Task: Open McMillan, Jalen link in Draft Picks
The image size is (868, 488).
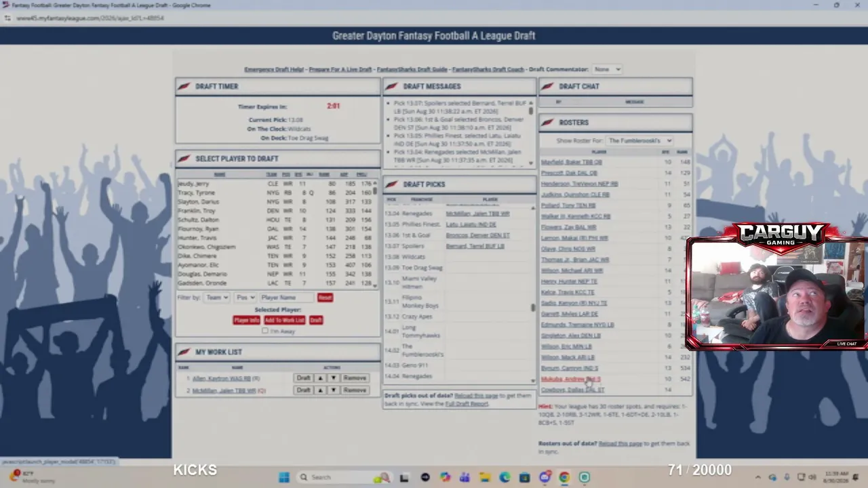Action: click(477, 213)
